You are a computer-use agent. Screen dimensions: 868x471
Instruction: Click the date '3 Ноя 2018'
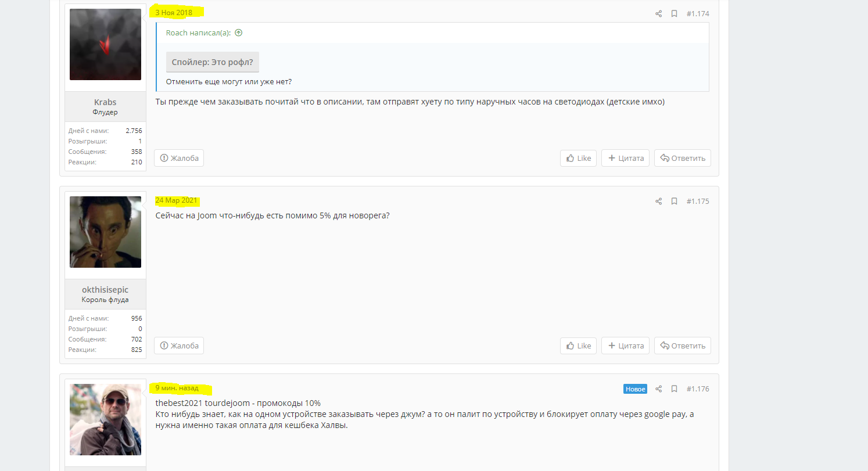(x=174, y=12)
